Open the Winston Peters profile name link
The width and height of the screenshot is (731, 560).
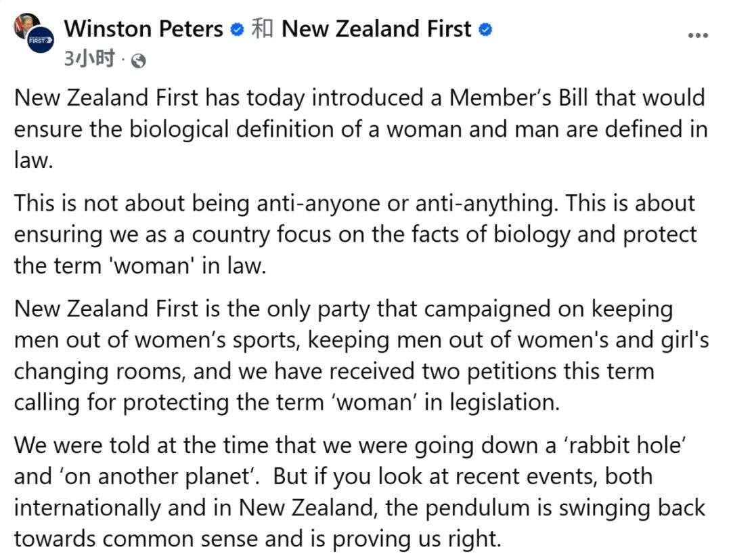point(143,29)
